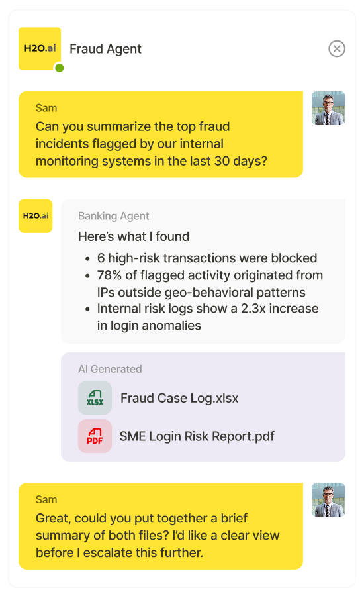This screenshot has height=596, width=364.
Task: Open the PDF file icon
Action: [x=95, y=436]
